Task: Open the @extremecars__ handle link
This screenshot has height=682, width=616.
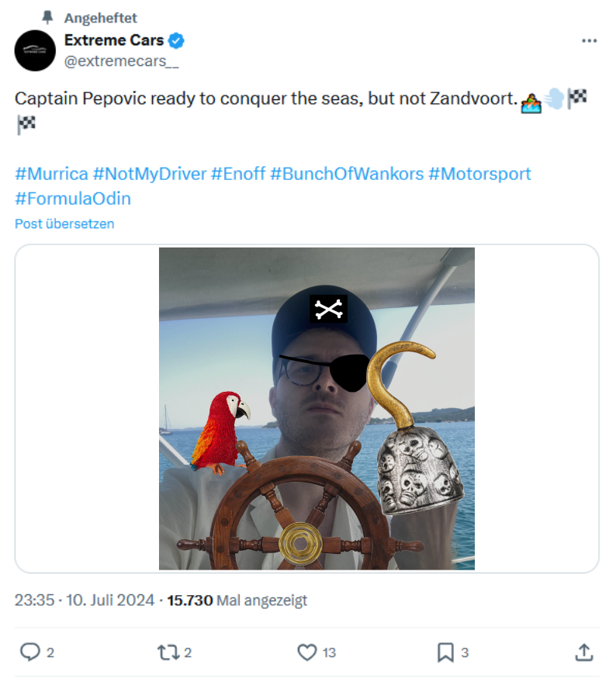Action: [x=121, y=61]
